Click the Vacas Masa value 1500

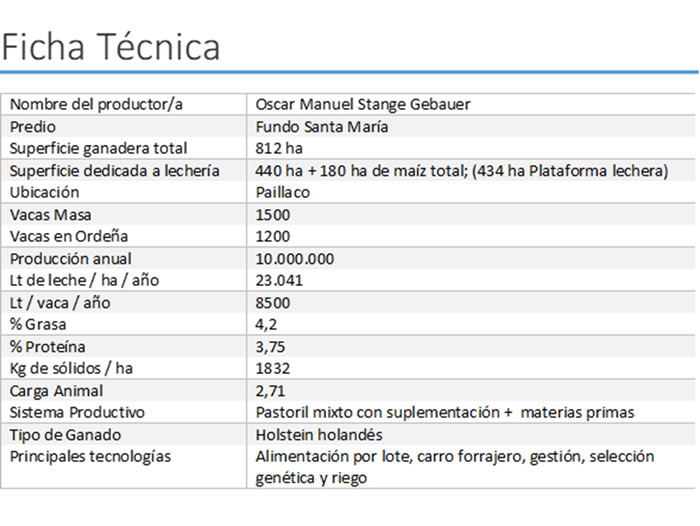273,215
